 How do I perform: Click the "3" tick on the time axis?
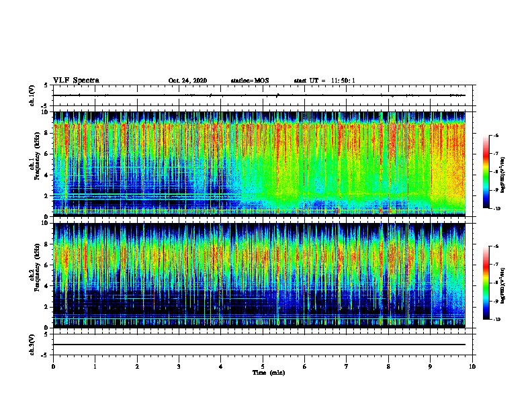pyautogui.click(x=179, y=367)
